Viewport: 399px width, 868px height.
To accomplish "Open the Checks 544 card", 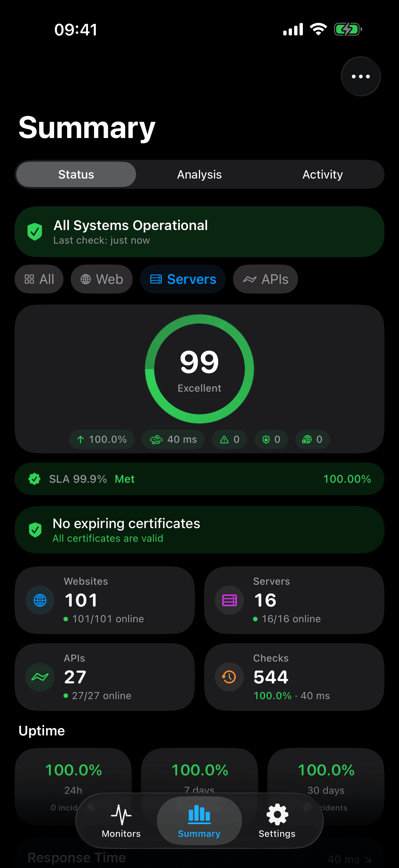I will 294,677.
